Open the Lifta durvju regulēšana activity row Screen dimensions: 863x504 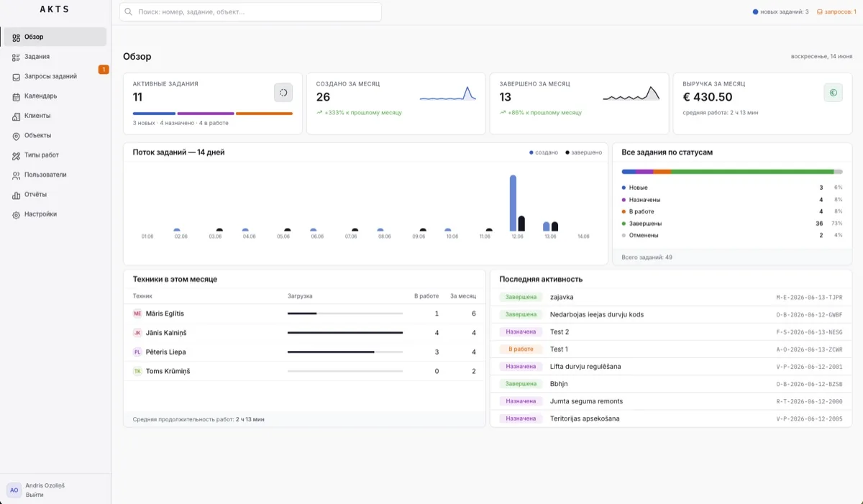pyautogui.click(x=671, y=367)
